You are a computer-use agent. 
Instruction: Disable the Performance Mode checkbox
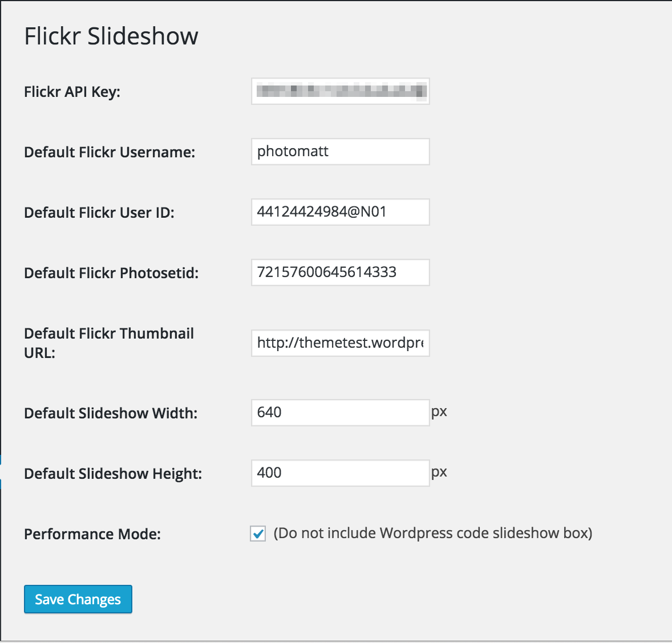(258, 534)
